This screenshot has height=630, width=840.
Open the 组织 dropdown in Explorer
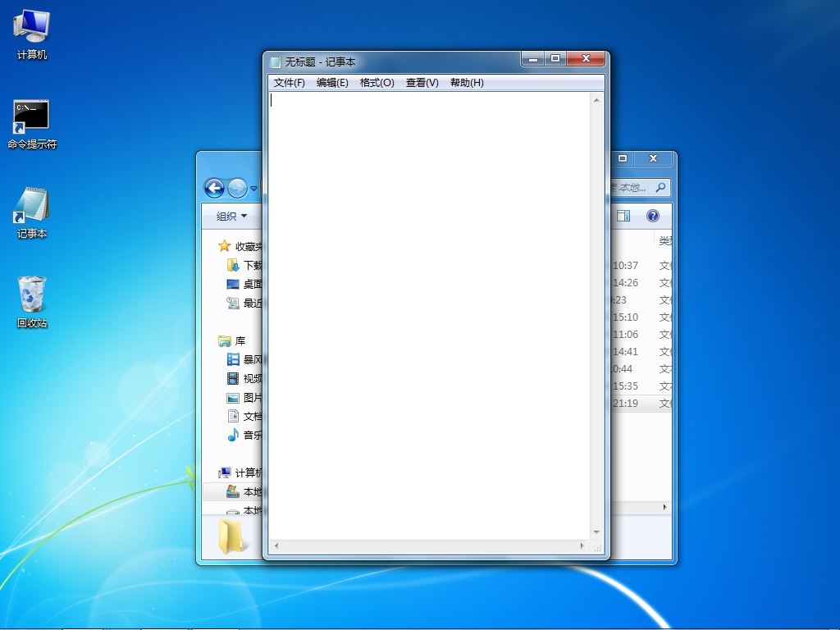click(231, 216)
